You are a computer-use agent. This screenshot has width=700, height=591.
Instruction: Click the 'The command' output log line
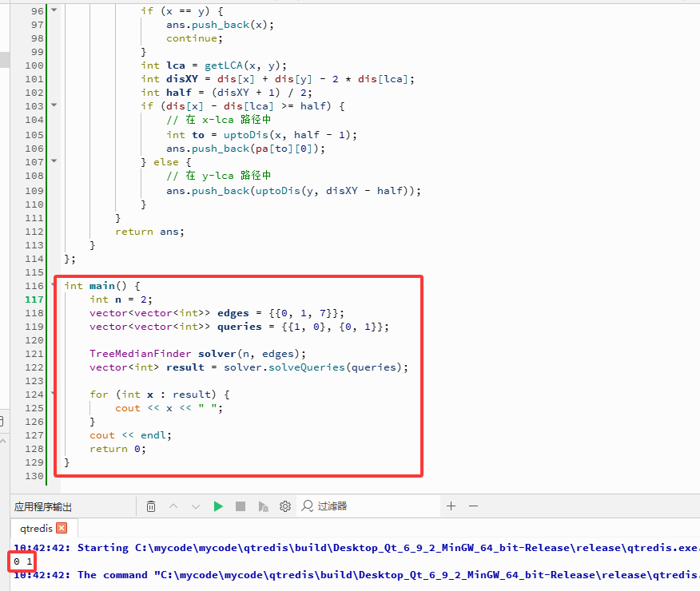click(x=356, y=575)
